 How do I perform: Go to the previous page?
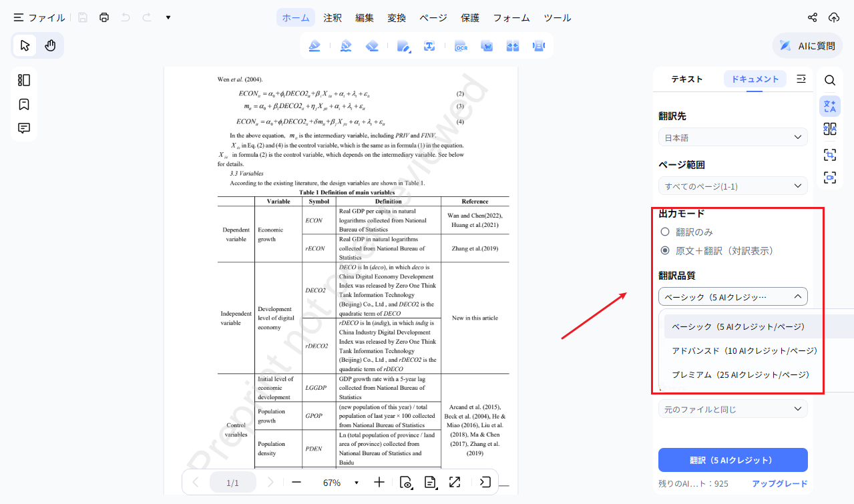click(196, 482)
